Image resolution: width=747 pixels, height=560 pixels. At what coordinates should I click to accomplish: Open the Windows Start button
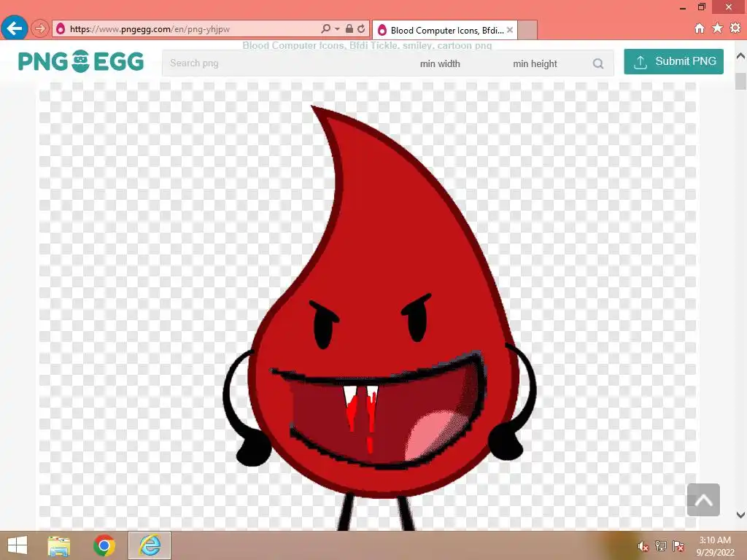coord(18,545)
